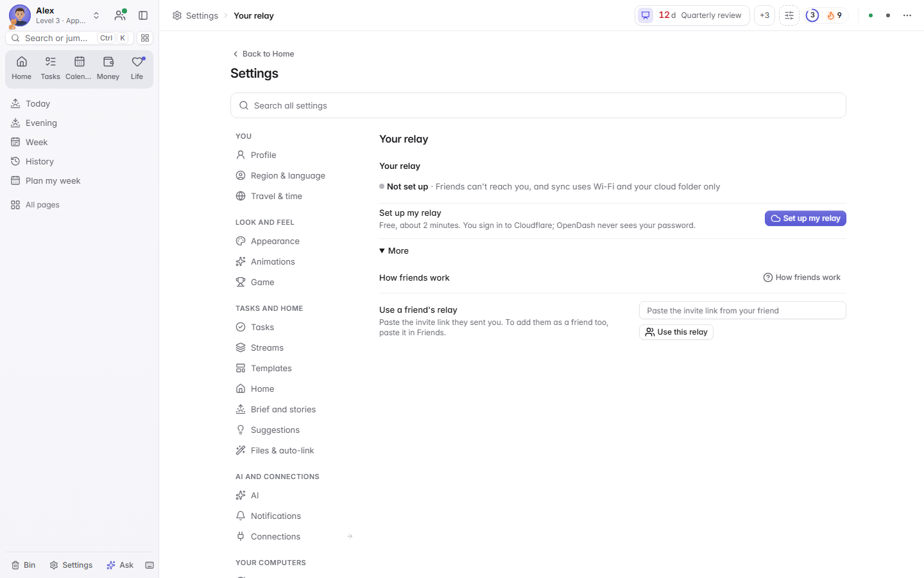Open Appearance settings
This screenshot has width=924, height=578.
(295, 241)
